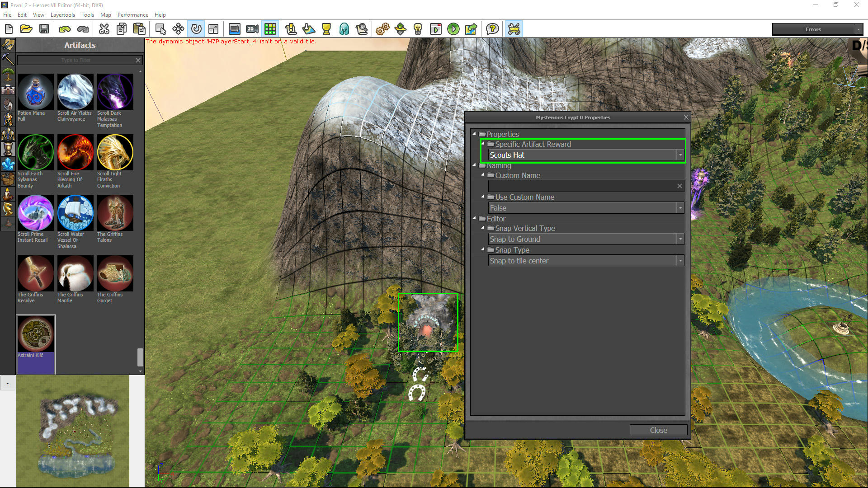Screen dimensions: 868x488
Task: Select the pickaxe terrain tool in sidebar
Action: 8,59
